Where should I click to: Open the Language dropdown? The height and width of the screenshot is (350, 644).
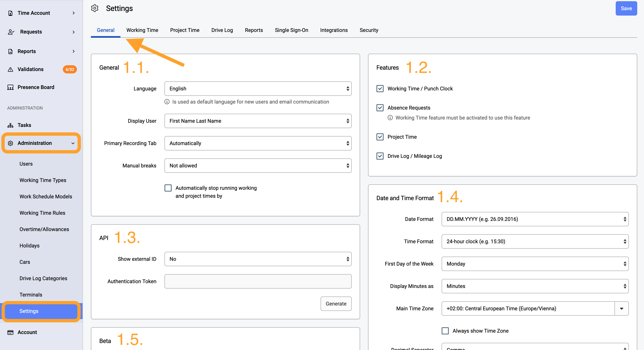258,89
